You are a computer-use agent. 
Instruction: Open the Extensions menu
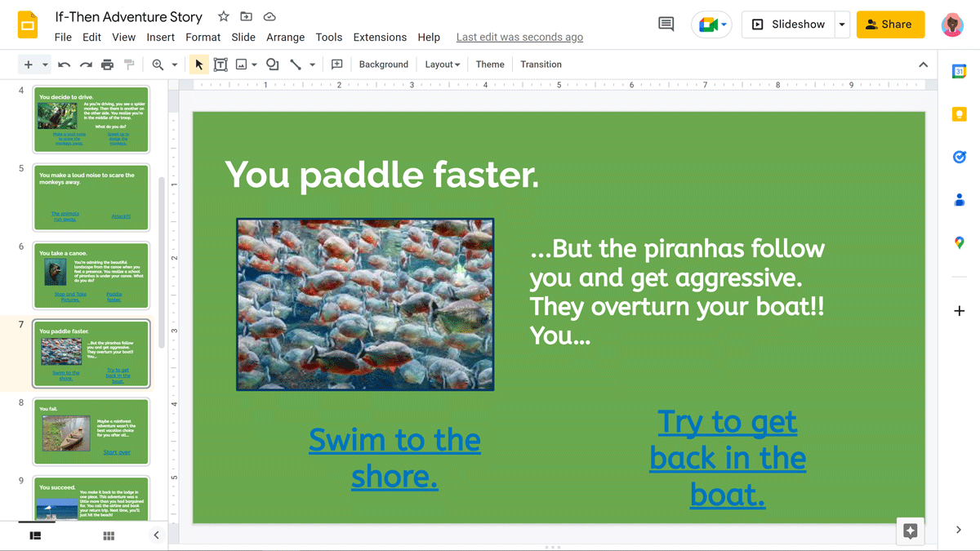point(380,37)
